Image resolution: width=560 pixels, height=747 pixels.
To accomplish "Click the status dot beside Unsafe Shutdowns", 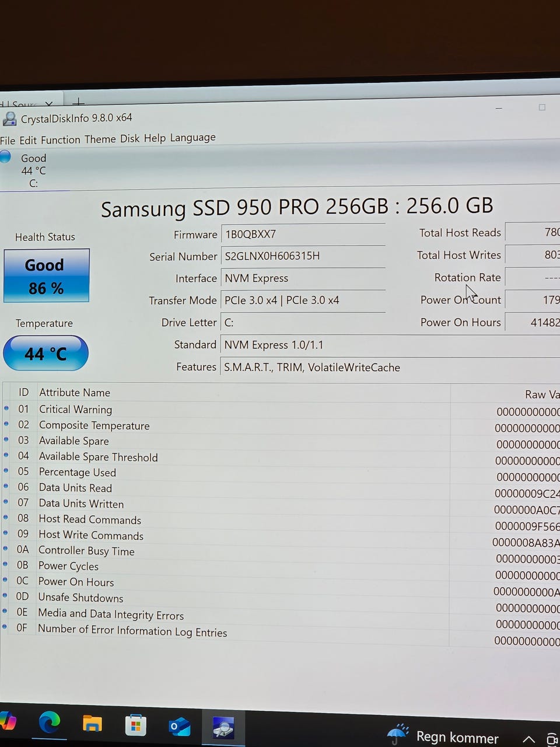I will click(x=5, y=596).
